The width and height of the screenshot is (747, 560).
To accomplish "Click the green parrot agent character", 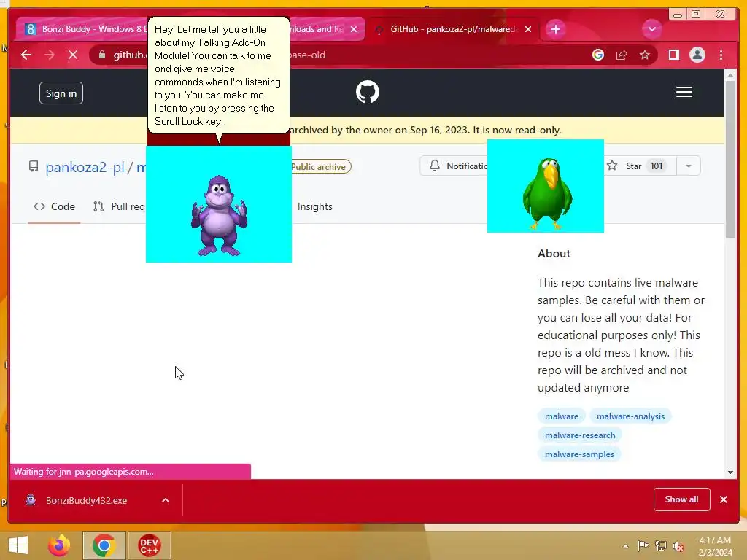I will (x=546, y=192).
